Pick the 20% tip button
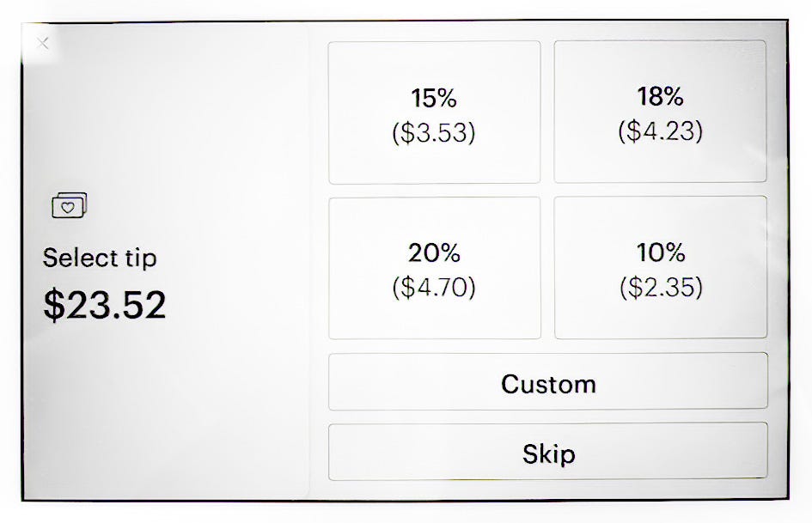This screenshot has width=812, height=523. click(435, 268)
